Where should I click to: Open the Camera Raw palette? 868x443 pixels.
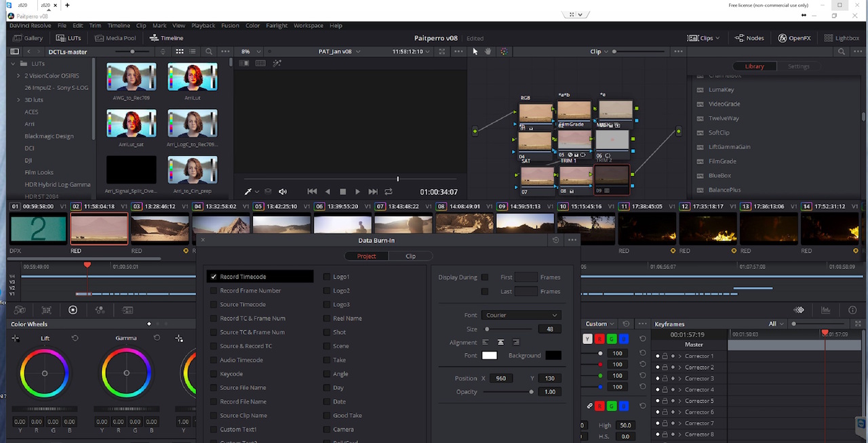pyautogui.click(x=19, y=310)
